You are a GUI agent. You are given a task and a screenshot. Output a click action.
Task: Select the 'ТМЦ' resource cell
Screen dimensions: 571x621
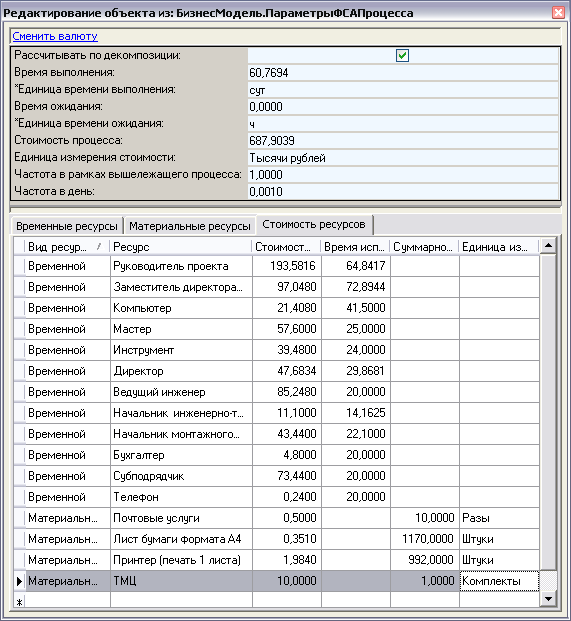tap(181, 581)
